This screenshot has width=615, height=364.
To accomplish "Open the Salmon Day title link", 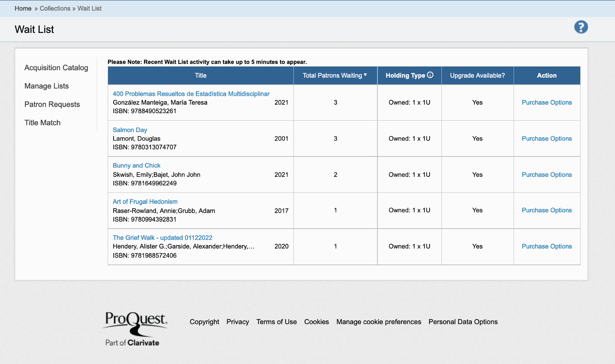I will pos(130,130).
